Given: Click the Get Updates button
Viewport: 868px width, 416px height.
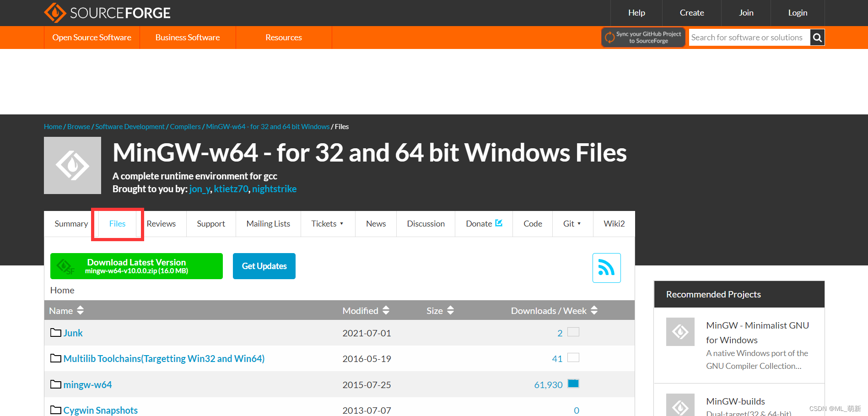Looking at the screenshot, I should [x=264, y=266].
